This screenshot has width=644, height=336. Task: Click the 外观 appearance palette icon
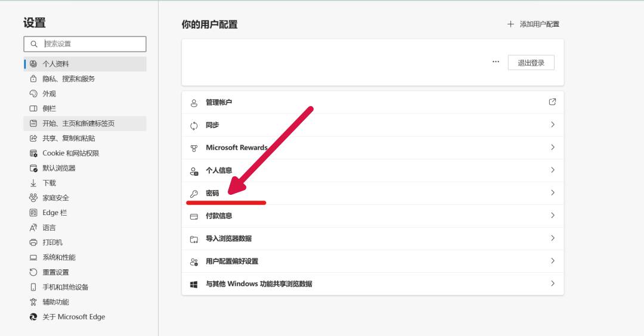(33, 94)
